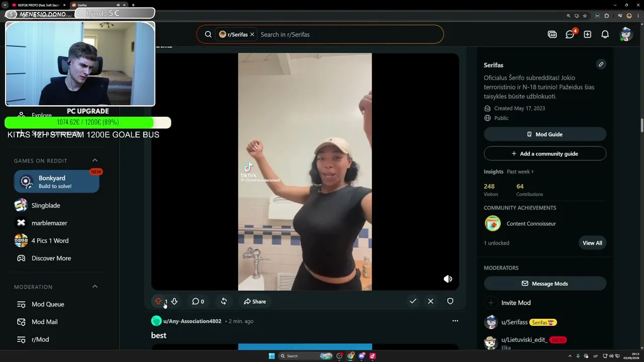This screenshot has width=644, height=362.
Task: Edit the Serifas community description
Action: tap(601, 64)
